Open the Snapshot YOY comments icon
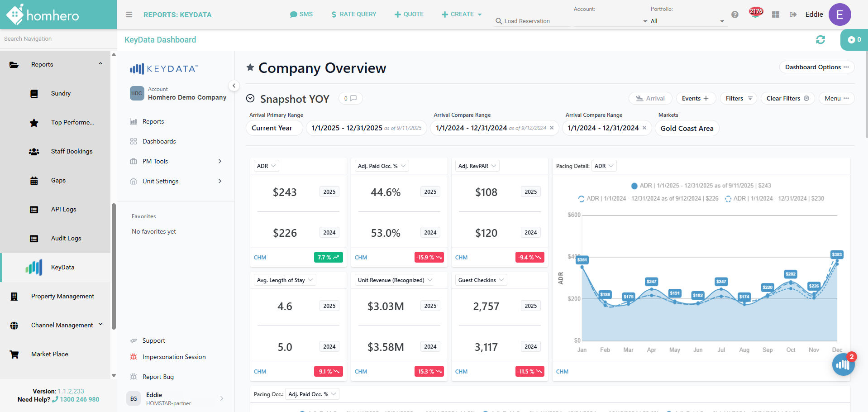This screenshot has height=412, width=868. [351, 98]
